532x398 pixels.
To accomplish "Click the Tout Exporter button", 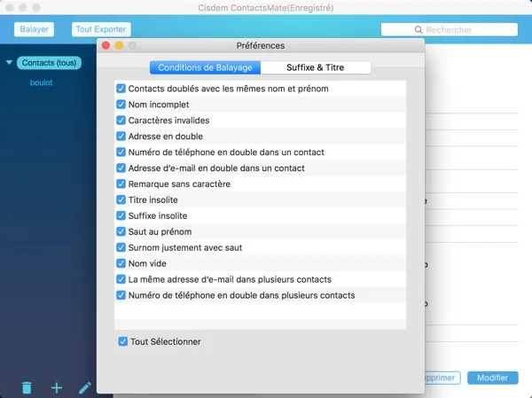I will tap(101, 29).
